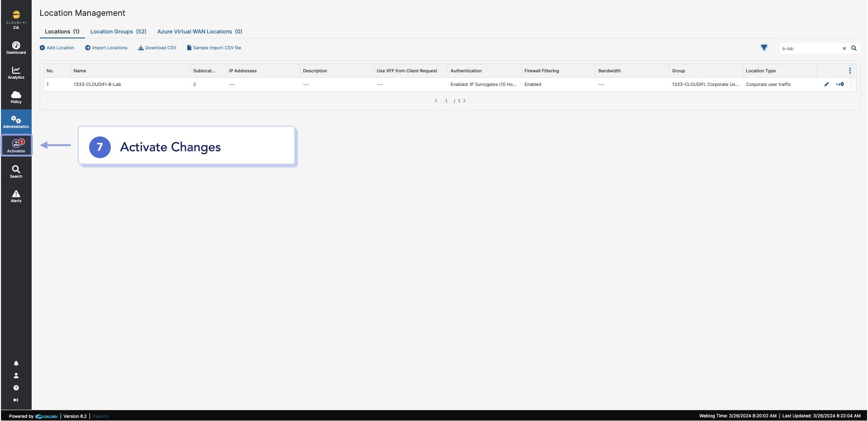Open the Administration gears menu
Viewport: 868px width, 421px height.
click(x=16, y=122)
